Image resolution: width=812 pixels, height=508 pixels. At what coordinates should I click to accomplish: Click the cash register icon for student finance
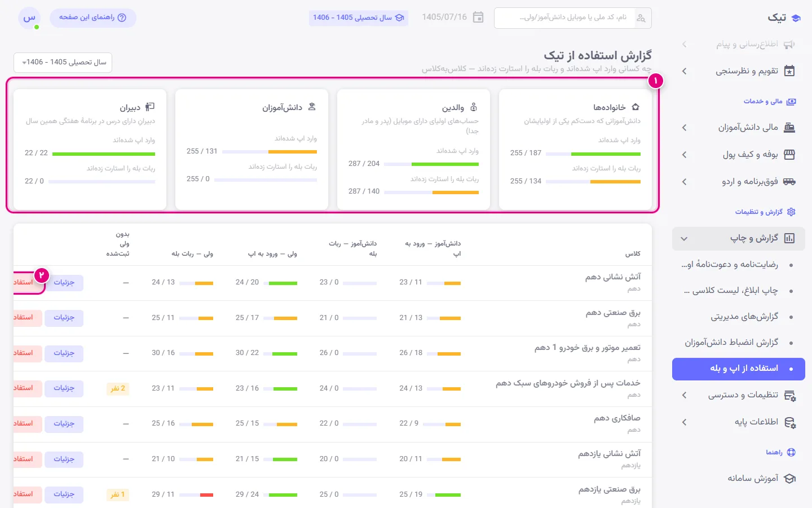coord(789,128)
